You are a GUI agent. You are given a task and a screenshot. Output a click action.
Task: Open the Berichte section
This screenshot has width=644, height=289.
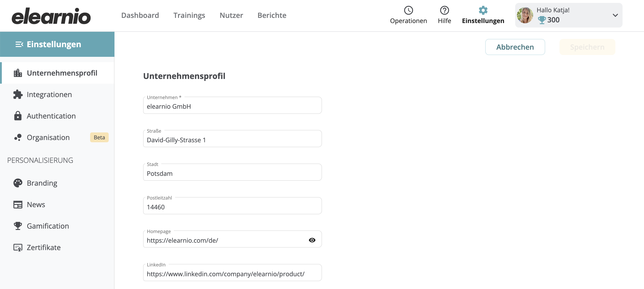272,15
